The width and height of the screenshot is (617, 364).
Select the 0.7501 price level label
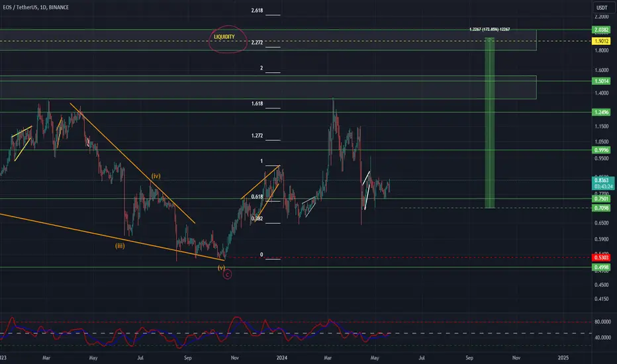pyautogui.click(x=601, y=199)
